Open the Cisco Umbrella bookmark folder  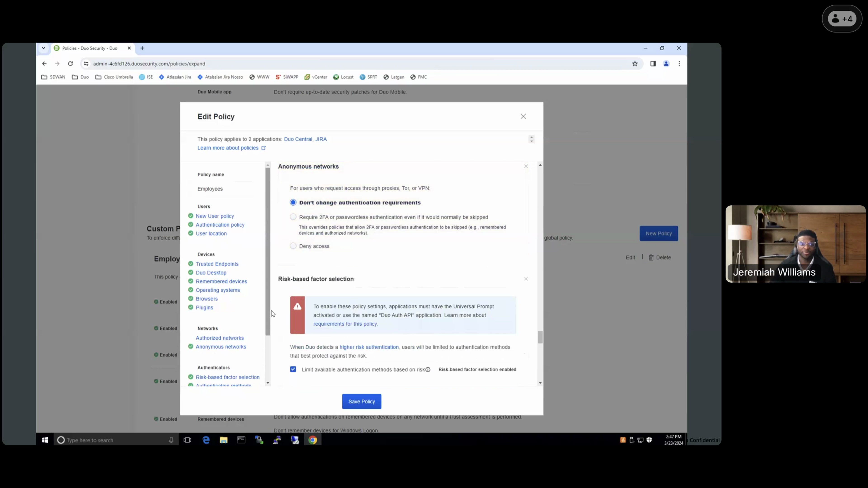pos(114,77)
